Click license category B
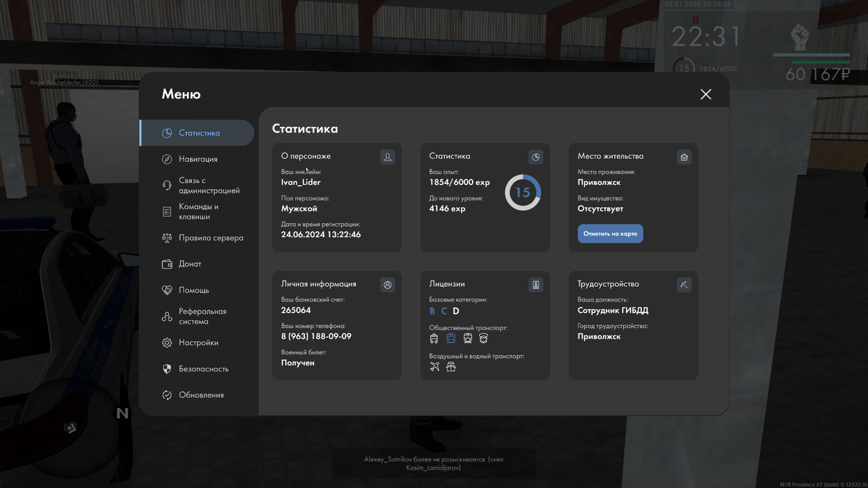This screenshot has width=868, height=488. click(x=433, y=311)
